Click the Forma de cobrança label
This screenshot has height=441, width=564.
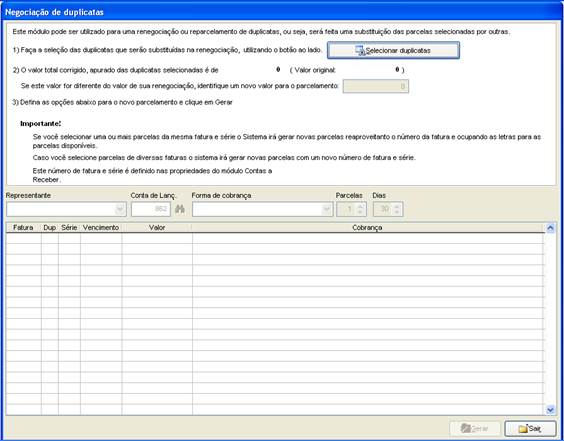click(221, 195)
